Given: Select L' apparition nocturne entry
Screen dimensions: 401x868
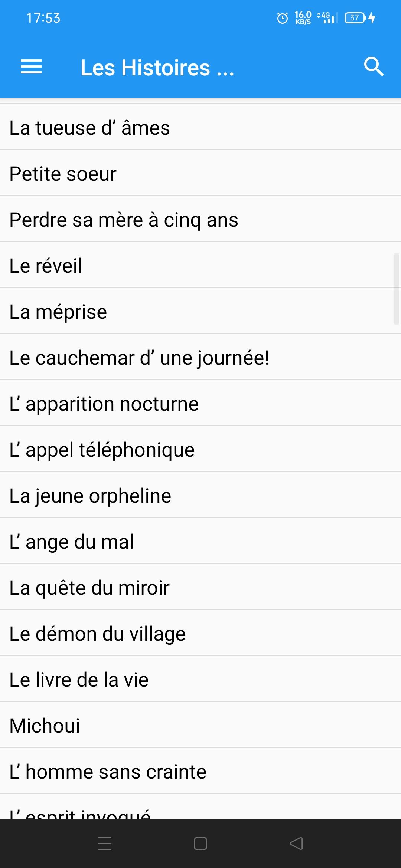Looking at the screenshot, I should [200, 403].
